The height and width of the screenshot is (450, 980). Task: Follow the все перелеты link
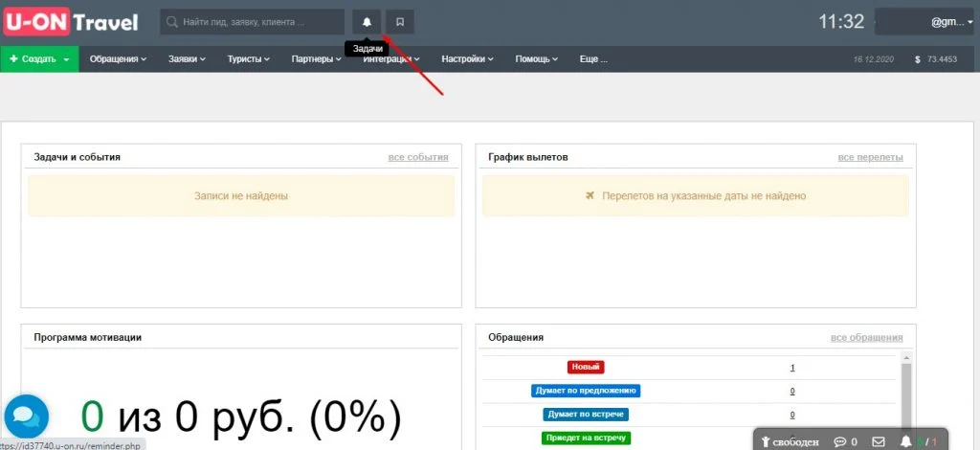pos(870,157)
